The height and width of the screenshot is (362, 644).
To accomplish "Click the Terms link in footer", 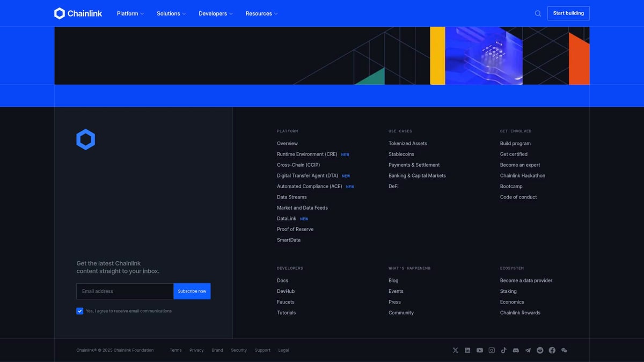I will pos(175,350).
